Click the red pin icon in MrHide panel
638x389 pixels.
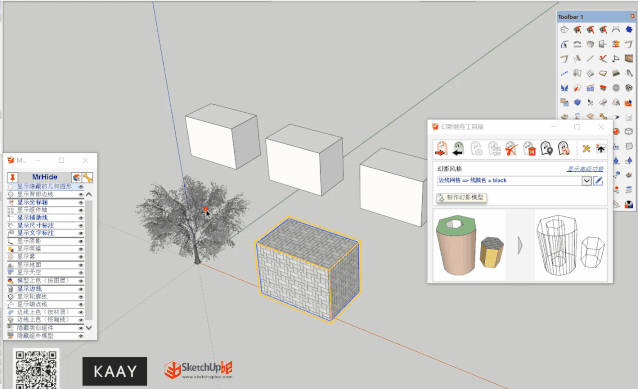coord(13,177)
